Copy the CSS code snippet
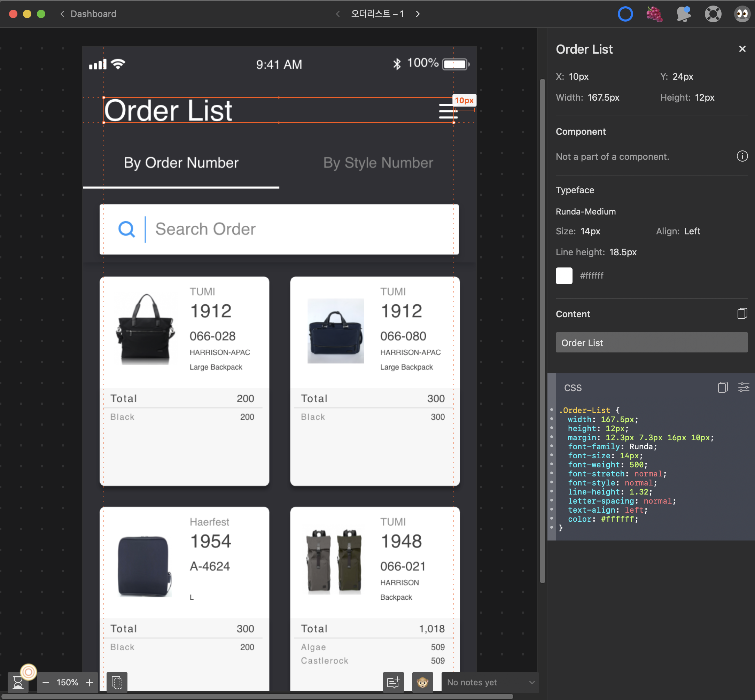Screen dimensions: 755x700 (x=722, y=387)
